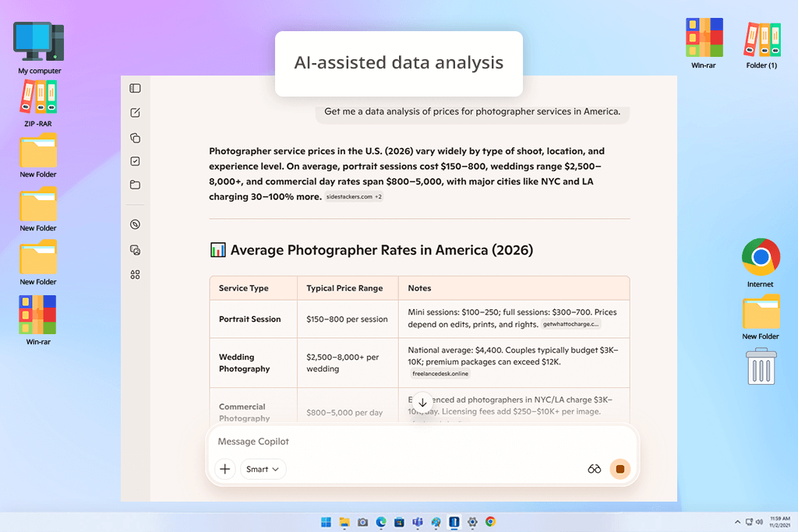Open the active blue app in taskbar

[454, 522]
